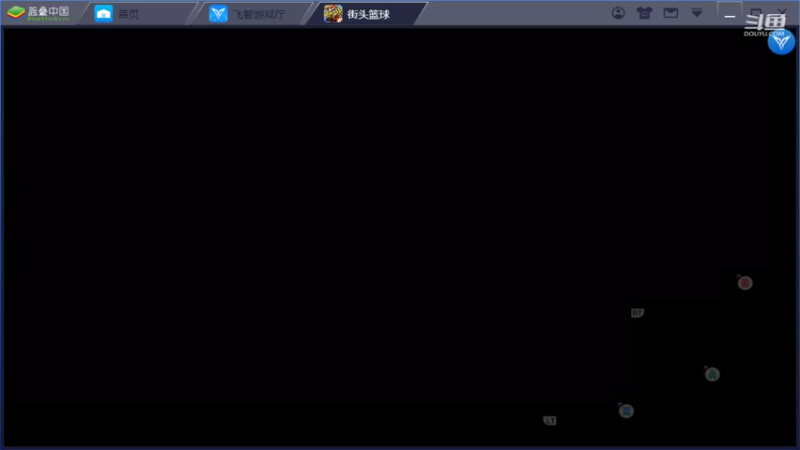Open the mail envelope messages icon
Viewport: 800px width, 450px height.
click(x=670, y=13)
